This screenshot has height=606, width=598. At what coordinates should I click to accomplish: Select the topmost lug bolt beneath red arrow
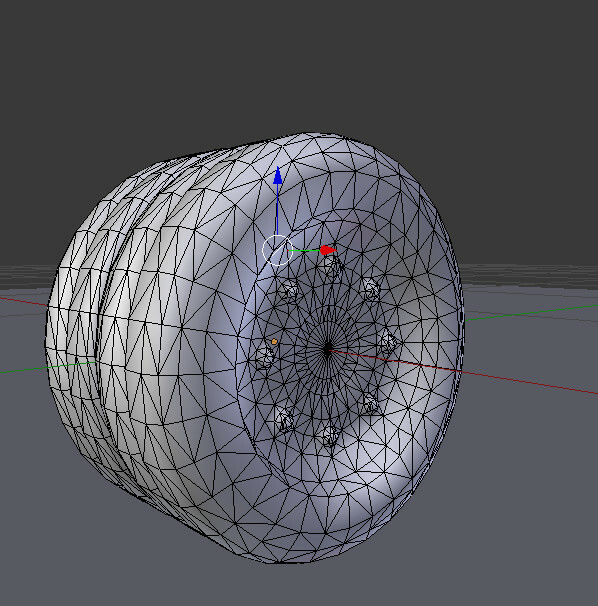click(x=332, y=265)
